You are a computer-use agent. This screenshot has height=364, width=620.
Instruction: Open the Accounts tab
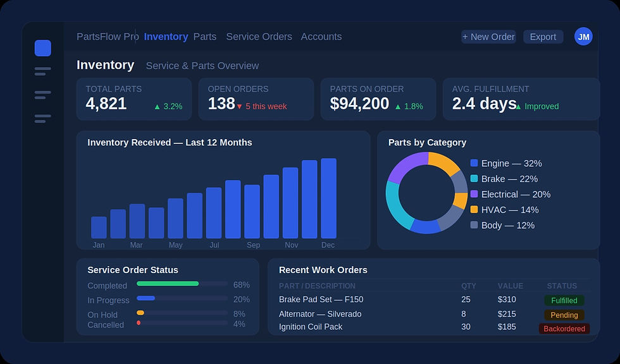(x=321, y=37)
